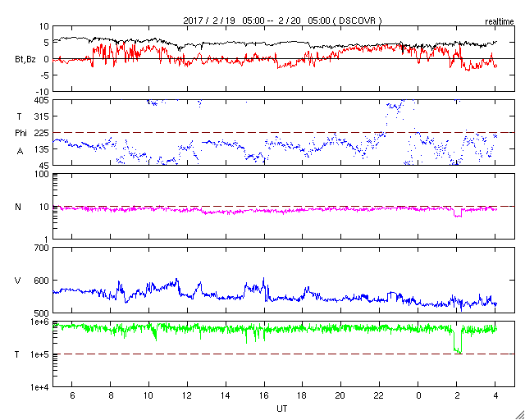Click hour '2' on the UT axis

[458, 395]
